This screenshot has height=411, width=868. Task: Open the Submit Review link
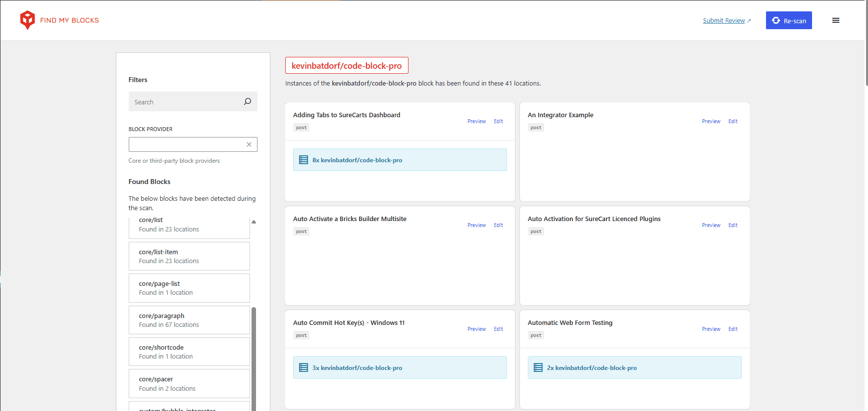pyautogui.click(x=727, y=20)
